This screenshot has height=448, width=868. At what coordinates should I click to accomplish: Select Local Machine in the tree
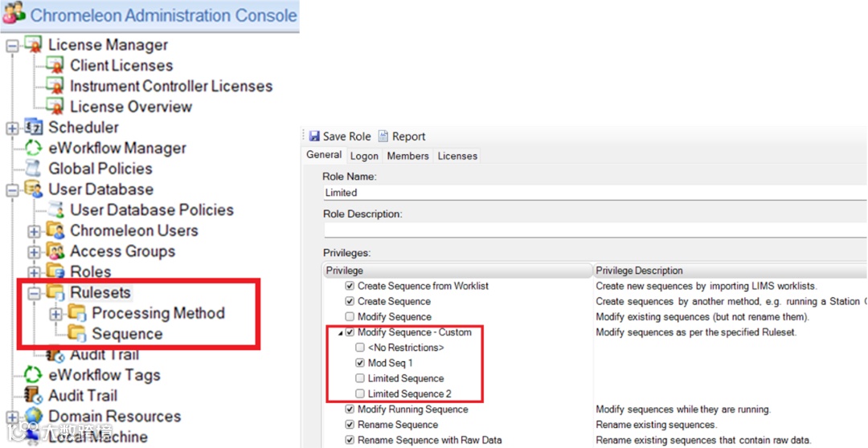pyautogui.click(x=98, y=437)
